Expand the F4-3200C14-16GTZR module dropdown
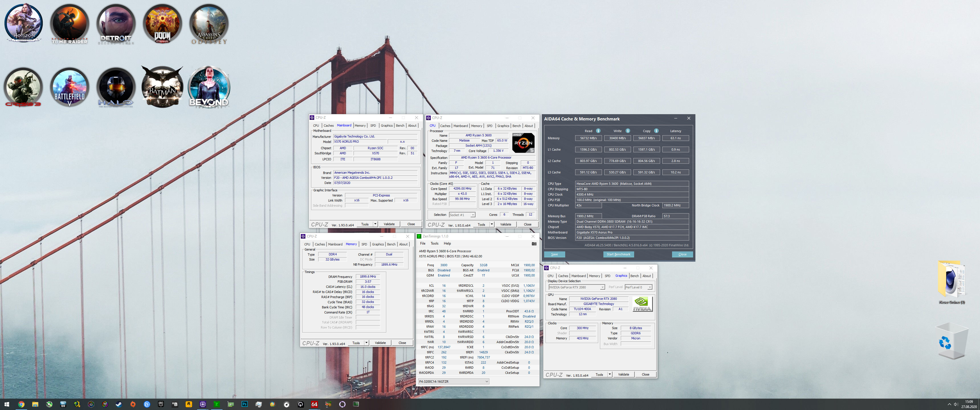This screenshot has height=410, width=980. pyautogui.click(x=486, y=382)
